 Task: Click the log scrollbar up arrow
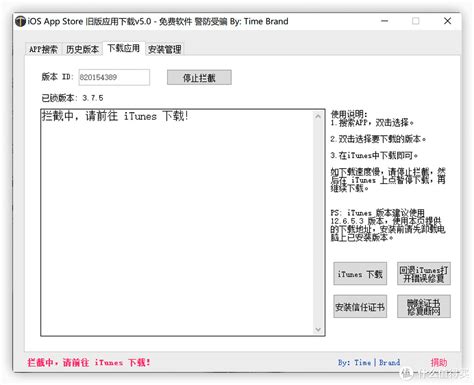[318, 116]
